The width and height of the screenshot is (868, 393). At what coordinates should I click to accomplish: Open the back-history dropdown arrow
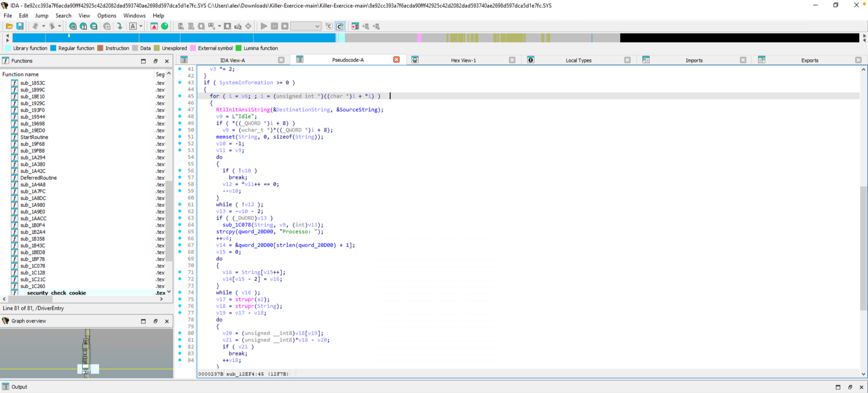(x=43, y=26)
